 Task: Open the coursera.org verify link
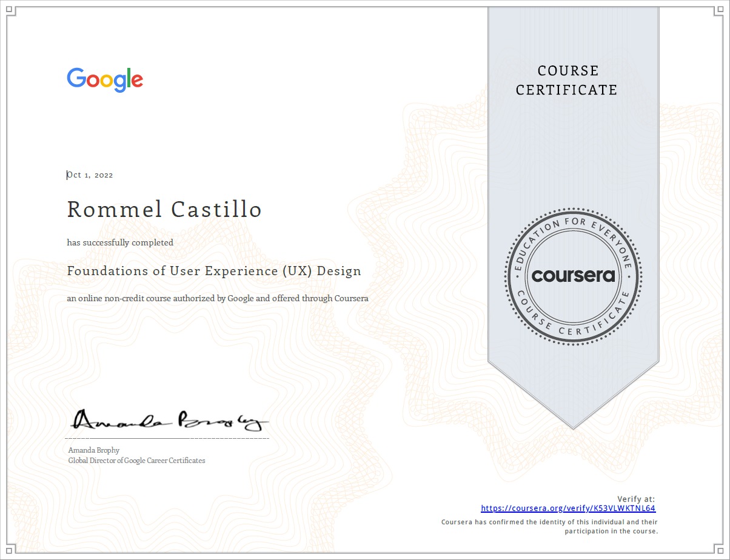click(x=568, y=508)
